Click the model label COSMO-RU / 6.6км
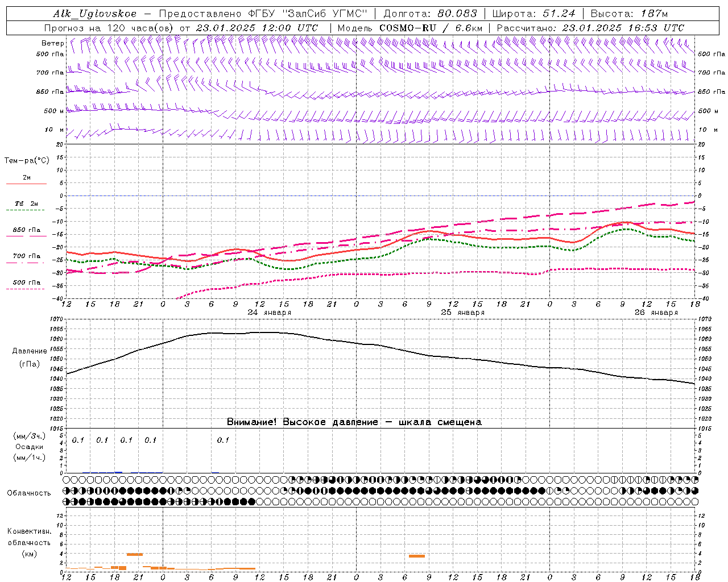This screenshot has height=582, width=728. [x=431, y=28]
